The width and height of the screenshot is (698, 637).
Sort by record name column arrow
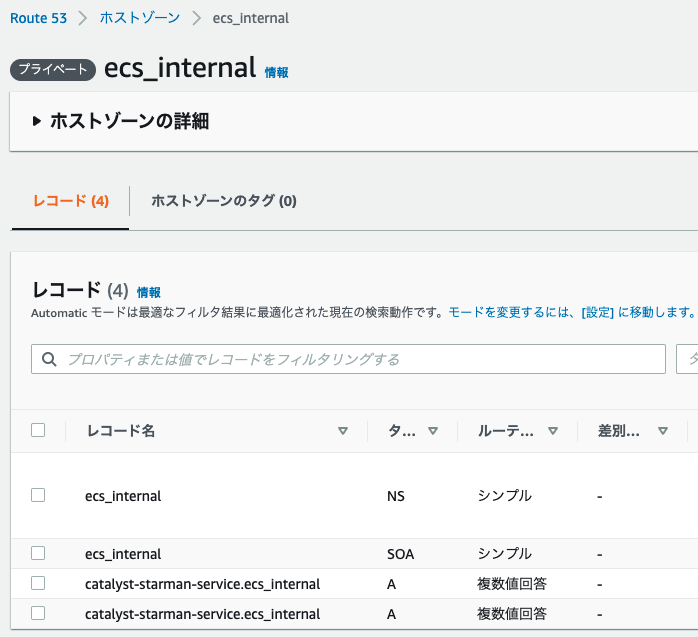pyautogui.click(x=343, y=431)
